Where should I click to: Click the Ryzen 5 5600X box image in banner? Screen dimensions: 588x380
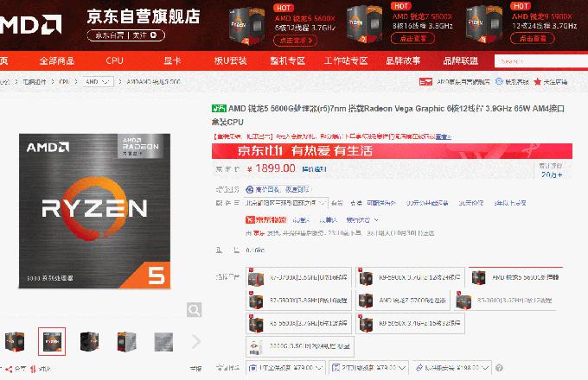246,26
